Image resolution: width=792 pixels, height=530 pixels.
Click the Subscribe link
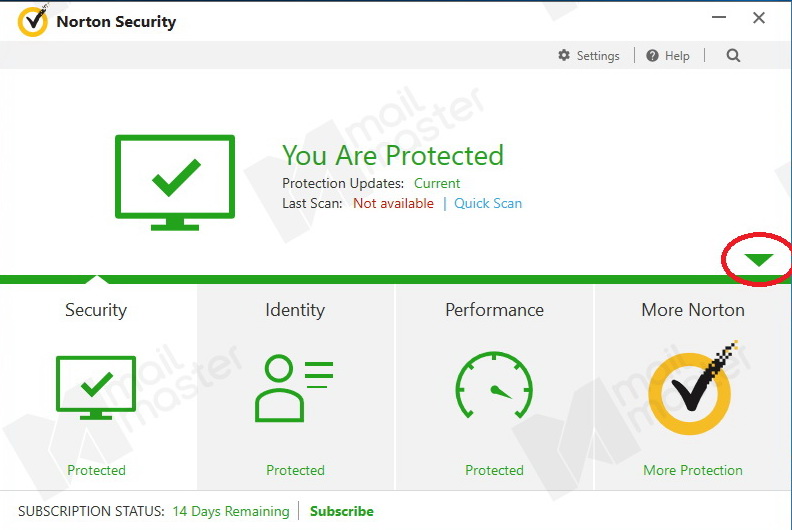click(341, 511)
